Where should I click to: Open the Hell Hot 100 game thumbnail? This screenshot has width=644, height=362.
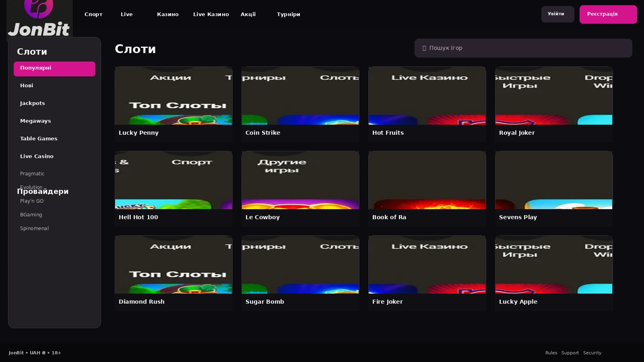(173, 180)
